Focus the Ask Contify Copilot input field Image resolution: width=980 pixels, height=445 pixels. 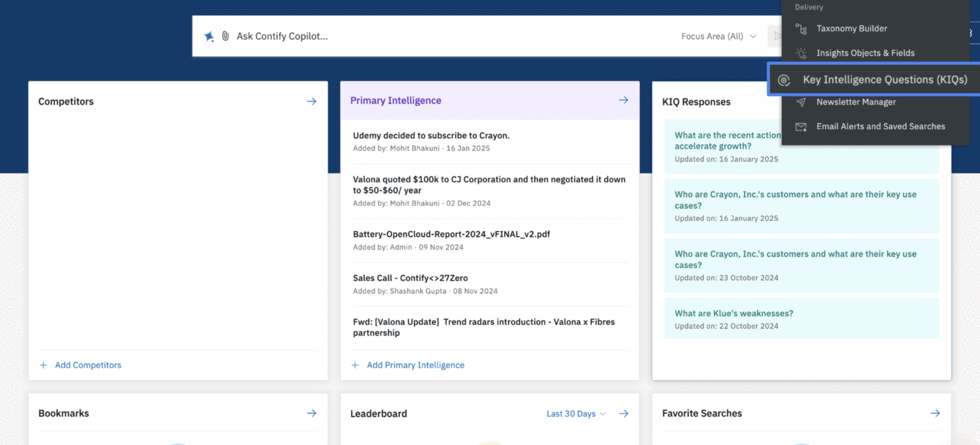pos(436,36)
